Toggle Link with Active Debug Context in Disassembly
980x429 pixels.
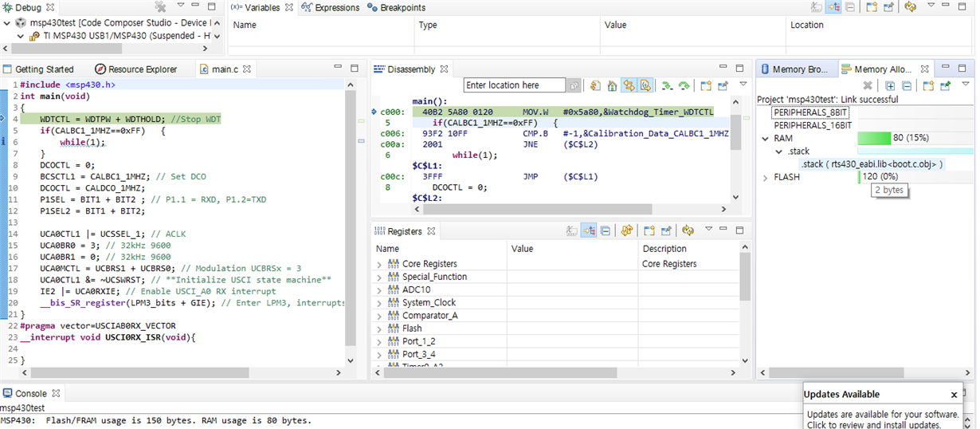click(629, 85)
